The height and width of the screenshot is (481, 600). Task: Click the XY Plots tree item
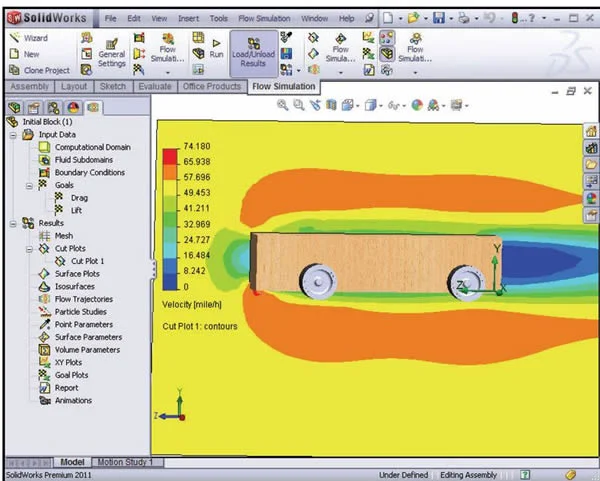[x=71, y=363]
